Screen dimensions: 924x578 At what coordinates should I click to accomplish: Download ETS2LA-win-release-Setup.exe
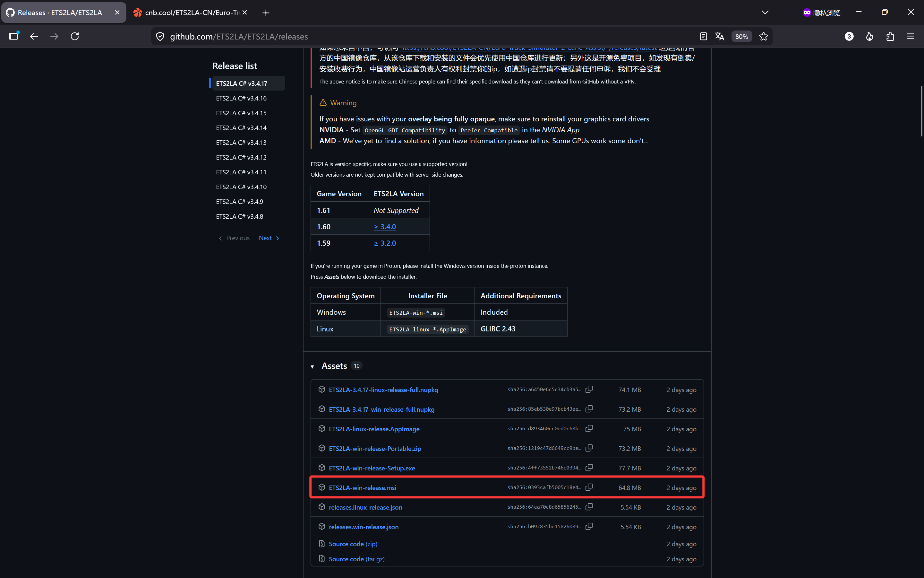(372, 468)
